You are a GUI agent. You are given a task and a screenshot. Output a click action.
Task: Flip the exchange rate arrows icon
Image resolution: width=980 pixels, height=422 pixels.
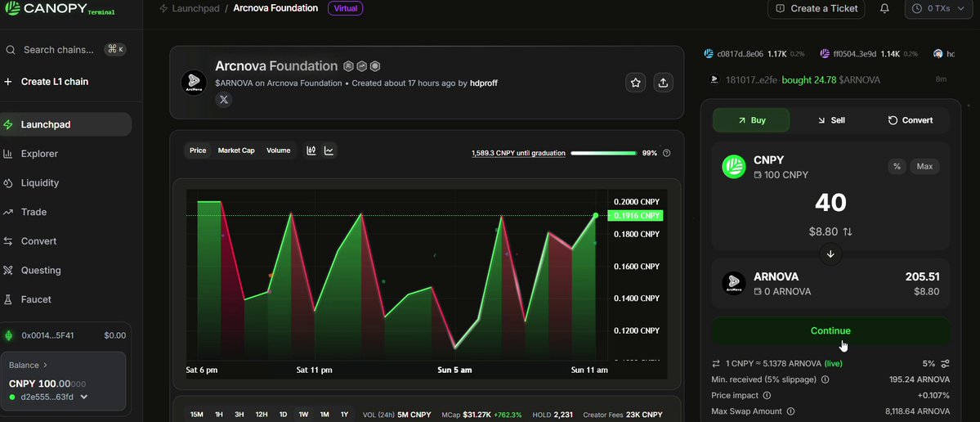click(x=716, y=363)
